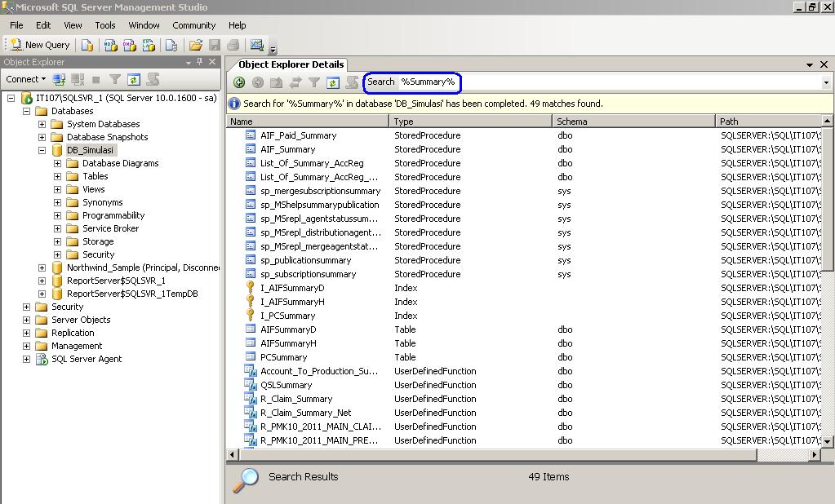
Task: Select the PCSummary table row
Action: pyautogui.click(x=525, y=357)
